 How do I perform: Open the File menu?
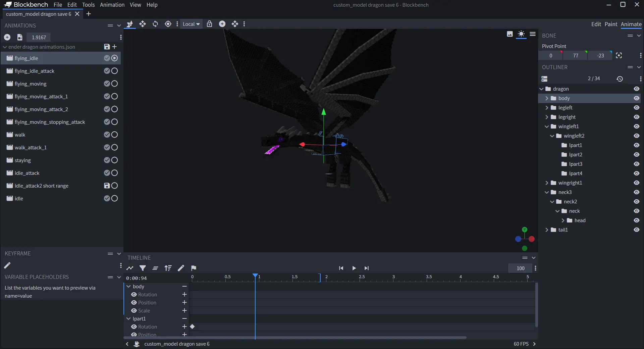pos(58,5)
